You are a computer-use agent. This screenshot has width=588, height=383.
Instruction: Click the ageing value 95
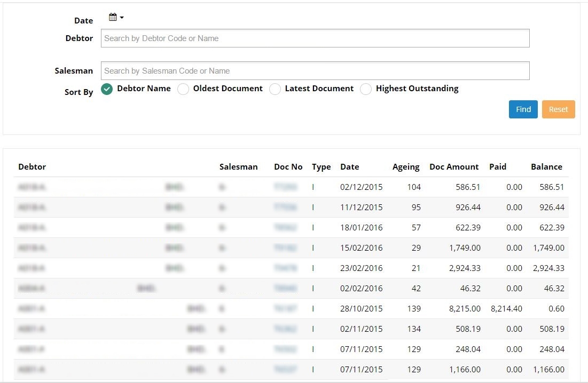(x=416, y=207)
